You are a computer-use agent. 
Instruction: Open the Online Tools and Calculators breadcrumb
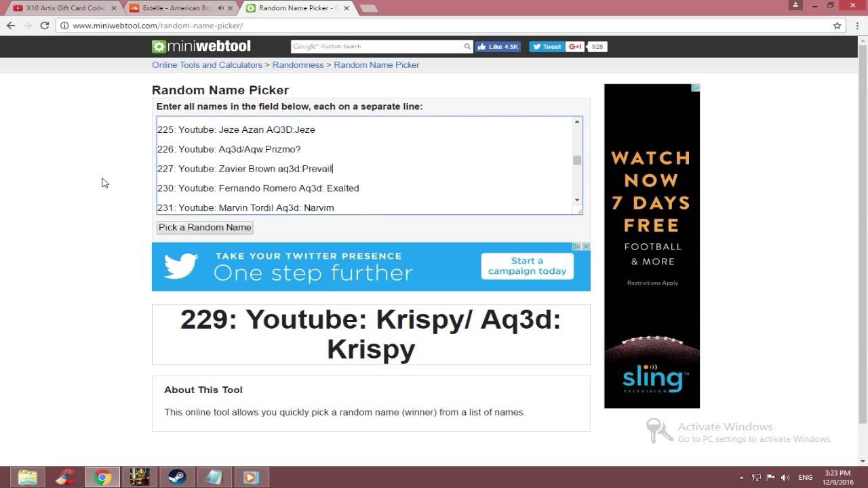pos(207,65)
